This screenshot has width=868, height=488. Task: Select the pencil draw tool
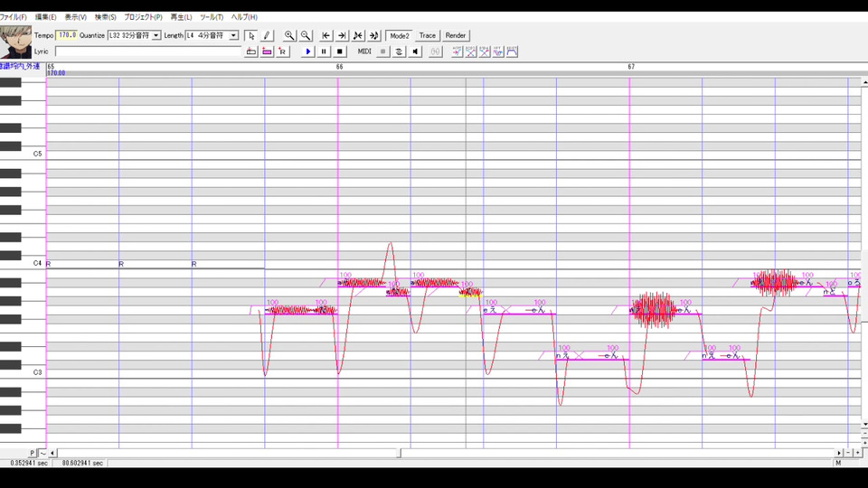coord(267,35)
